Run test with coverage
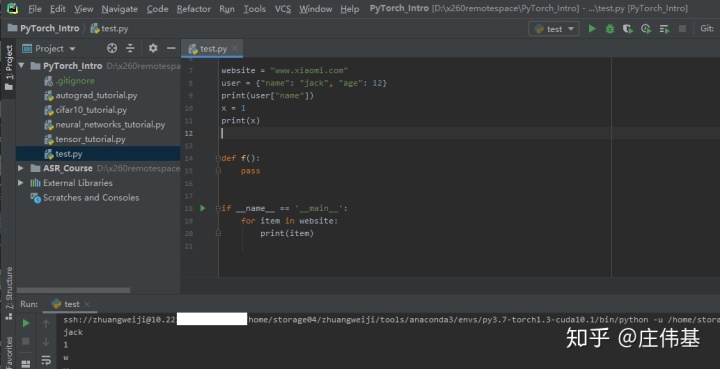Image resolution: width=720 pixels, height=369 pixels. (628, 29)
